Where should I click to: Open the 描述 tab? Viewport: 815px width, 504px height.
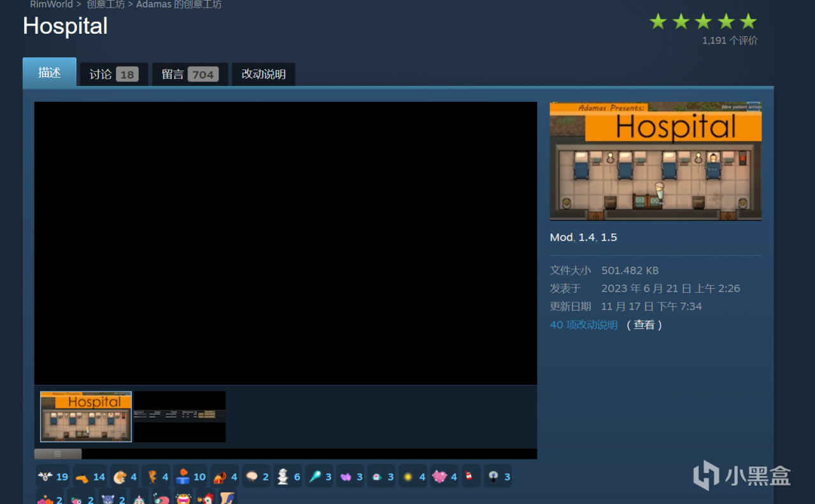click(x=50, y=73)
